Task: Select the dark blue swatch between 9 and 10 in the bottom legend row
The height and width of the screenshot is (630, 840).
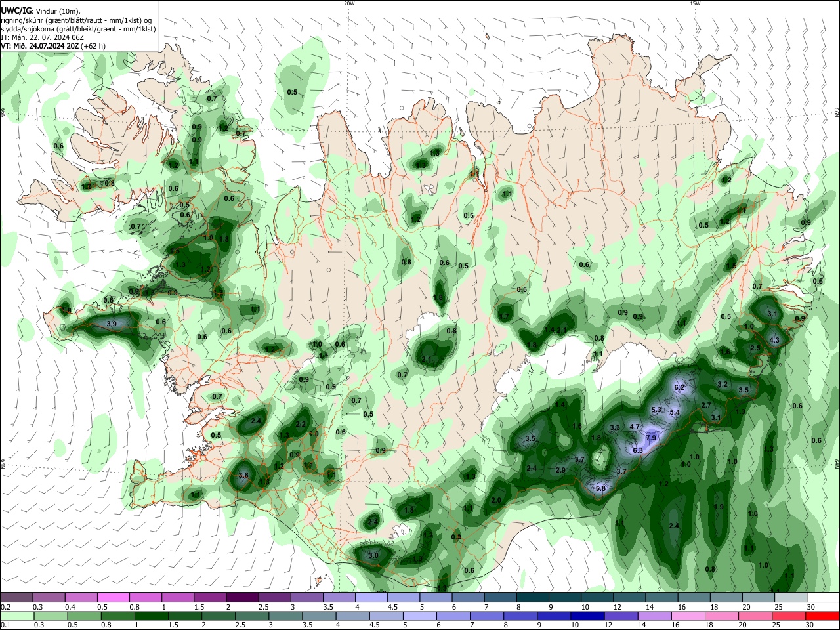Action: tap(587, 616)
